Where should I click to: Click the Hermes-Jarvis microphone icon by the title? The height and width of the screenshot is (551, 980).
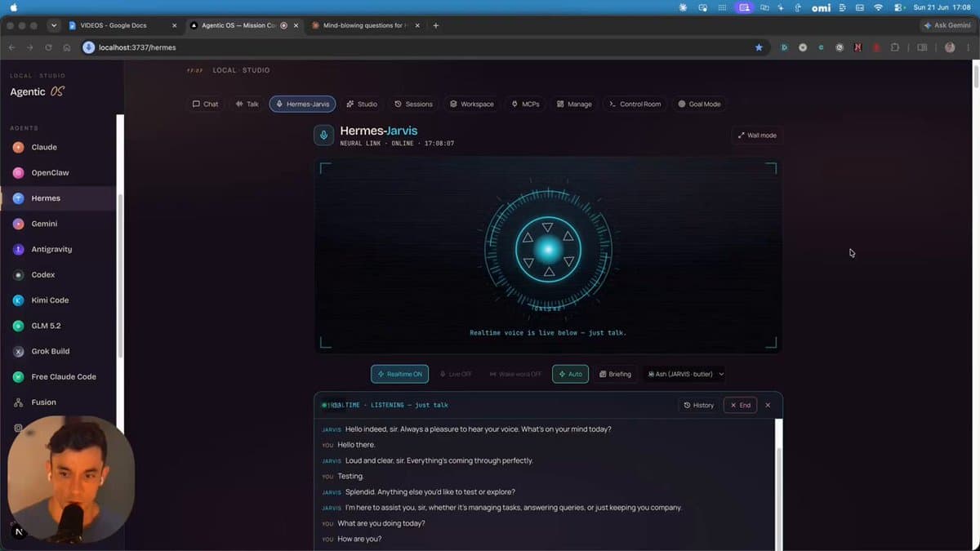click(323, 136)
